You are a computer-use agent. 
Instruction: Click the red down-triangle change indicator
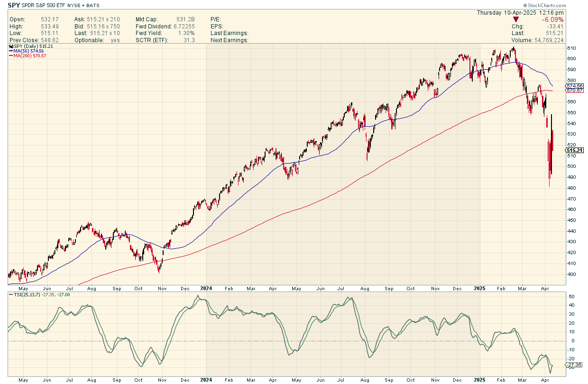[517, 19]
